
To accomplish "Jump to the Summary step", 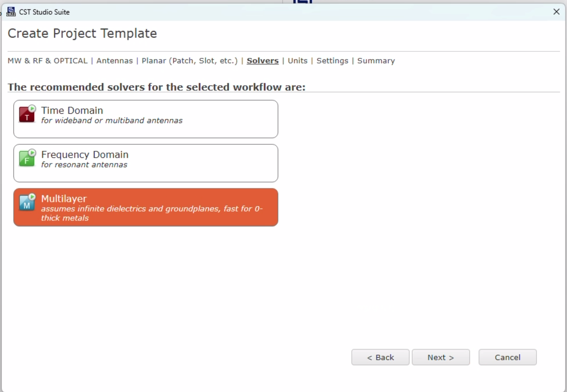I will (x=376, y=61).
